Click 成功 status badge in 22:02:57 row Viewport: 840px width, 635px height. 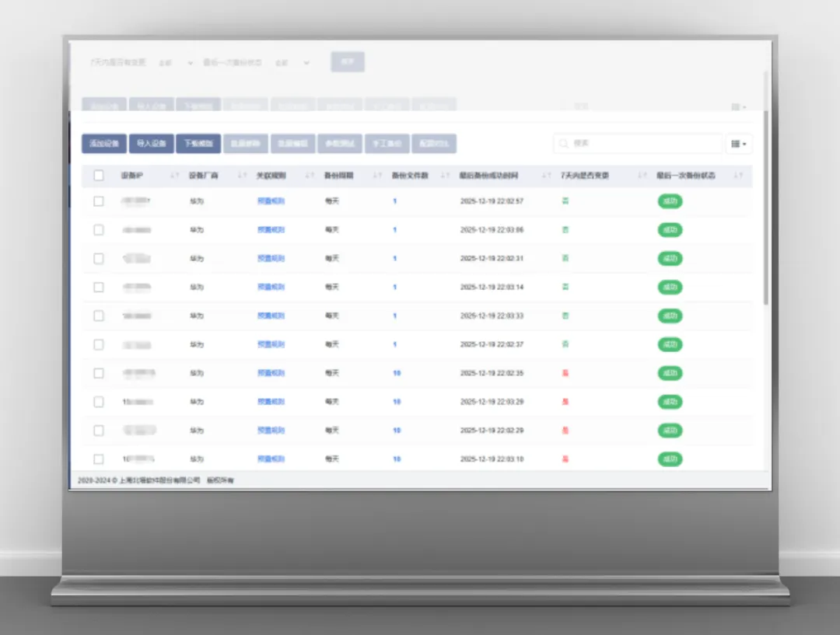pos(670,201)
